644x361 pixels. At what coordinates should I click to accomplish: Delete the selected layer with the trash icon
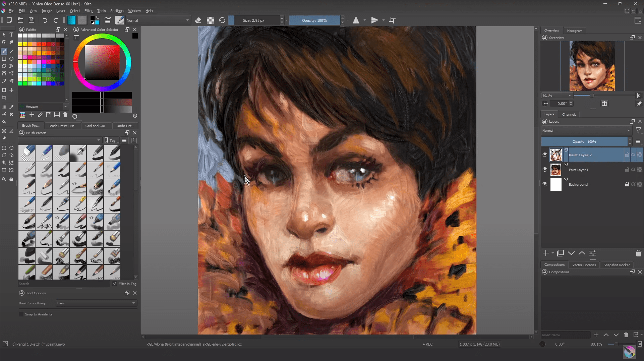tap(638, 253)
